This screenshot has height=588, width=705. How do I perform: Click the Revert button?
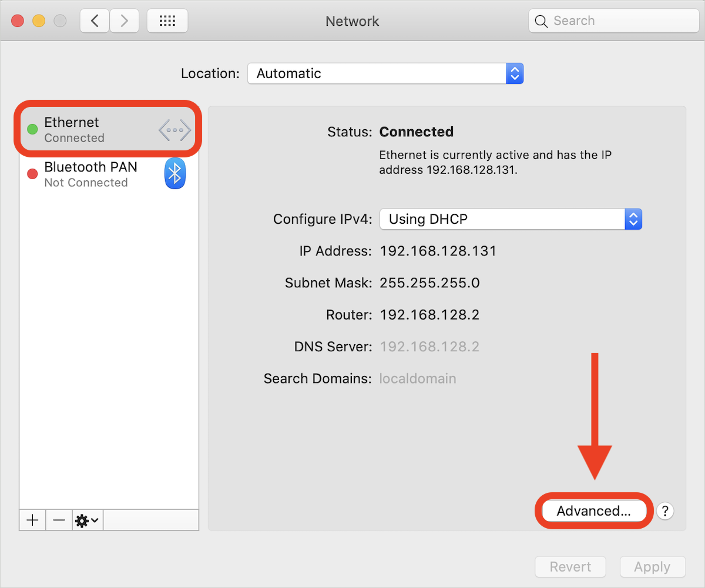coord(570,567)
